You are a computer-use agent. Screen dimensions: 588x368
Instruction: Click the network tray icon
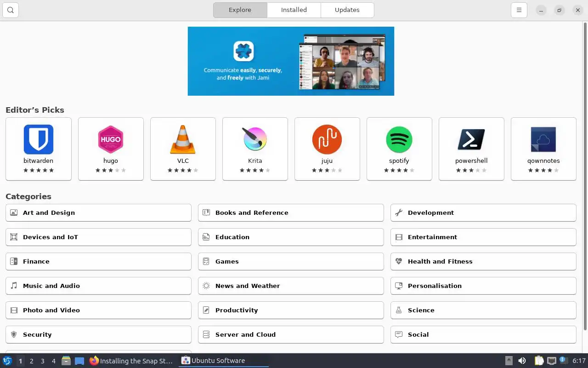(552, 361)
